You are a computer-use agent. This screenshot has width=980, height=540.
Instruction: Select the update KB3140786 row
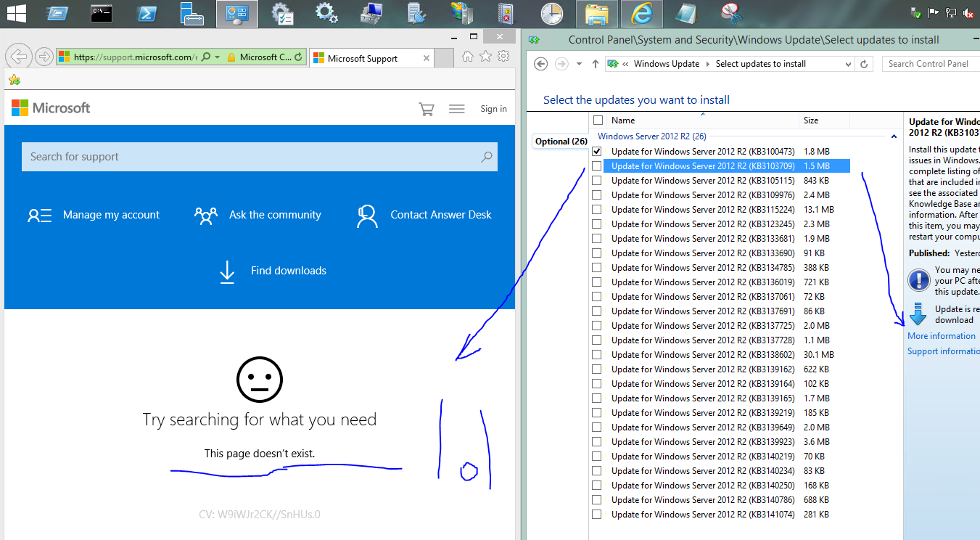click(x=720, y=499)
